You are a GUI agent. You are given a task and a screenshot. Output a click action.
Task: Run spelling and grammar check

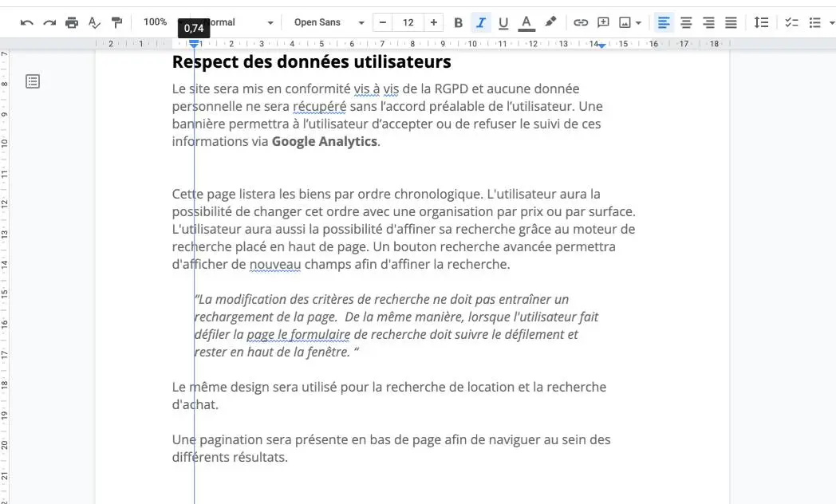[94, 22]
